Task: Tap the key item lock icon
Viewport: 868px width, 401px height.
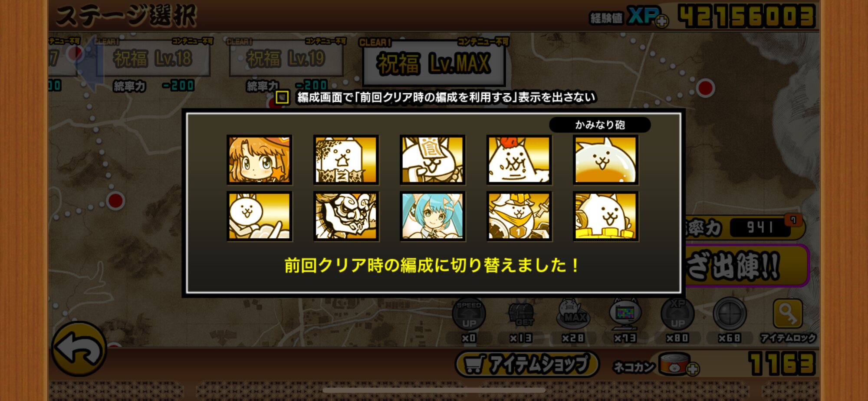Action: (x=788, y=313)
